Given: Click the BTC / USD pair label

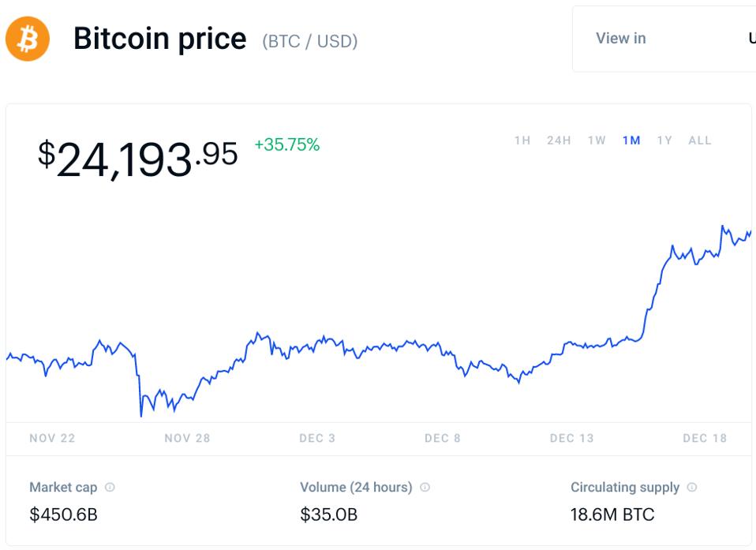Looking at the screenshot, I should [x=310, y=42].
